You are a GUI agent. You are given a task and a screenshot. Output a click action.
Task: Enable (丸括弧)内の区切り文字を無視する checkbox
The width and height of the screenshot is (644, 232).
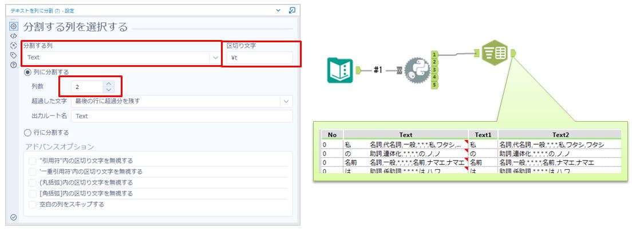tap(33, 182)
